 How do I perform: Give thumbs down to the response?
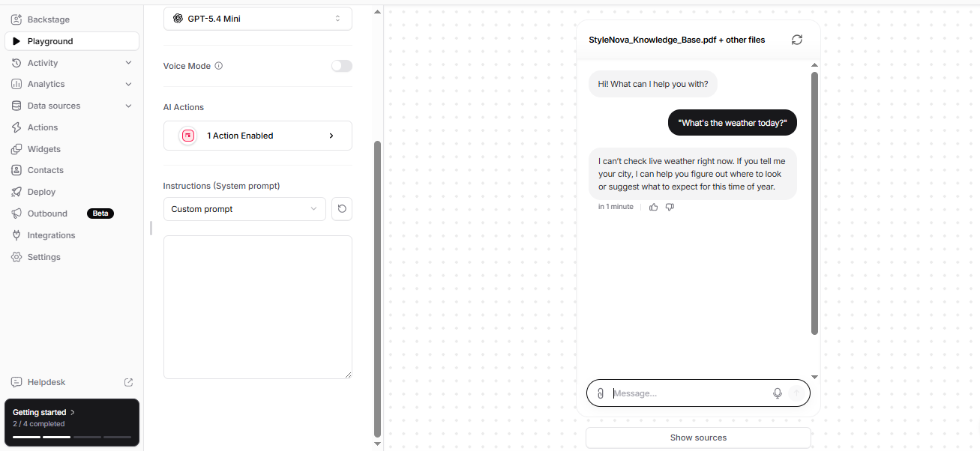(x=670, y=207)
